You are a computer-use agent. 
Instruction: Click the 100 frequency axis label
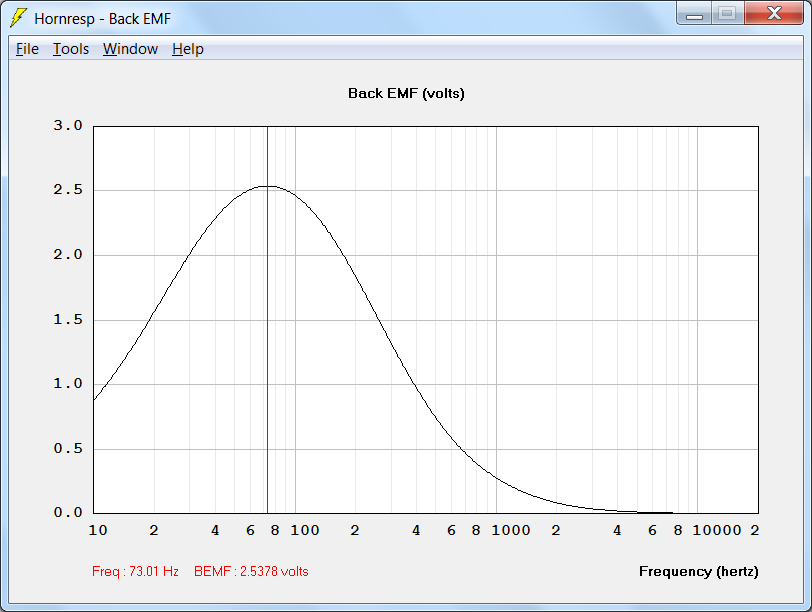pyautogui.click(x=304, y=530)
